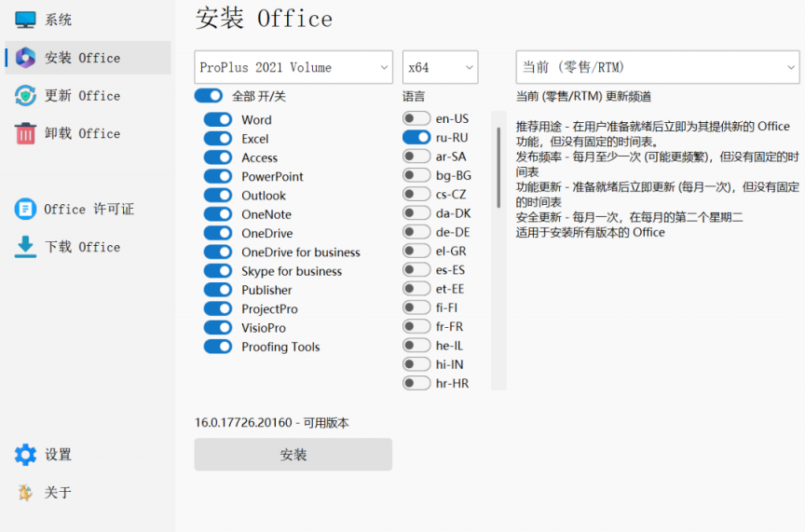The width and height of the screenshot is (805, 532).
Task: Open 设置 using the gear icon
Action: click(25, 455)
